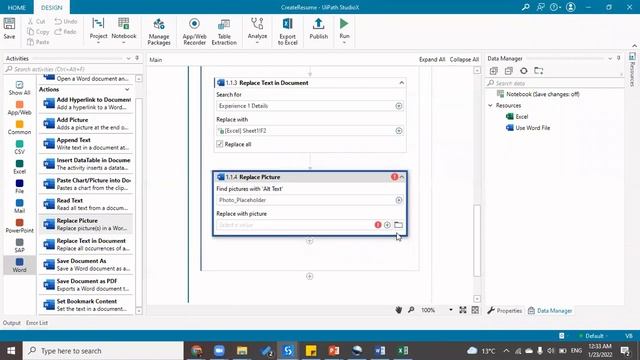Open Word from the Windows taskbar

[380, 351]
